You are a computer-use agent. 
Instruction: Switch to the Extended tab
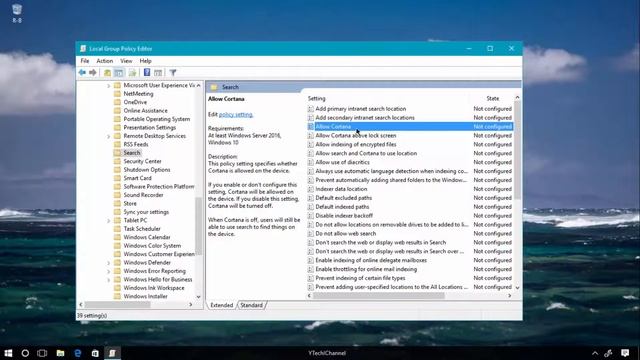point(222,305)
